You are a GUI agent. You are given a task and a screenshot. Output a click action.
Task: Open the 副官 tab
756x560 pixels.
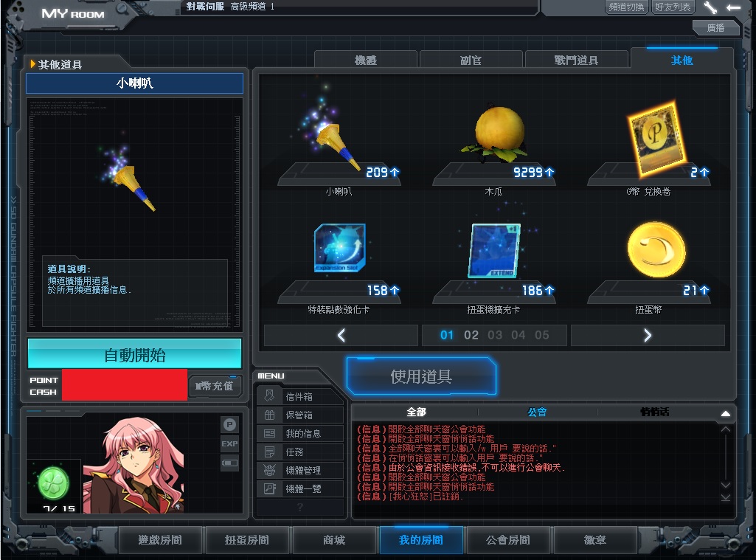tap(471, 60)
